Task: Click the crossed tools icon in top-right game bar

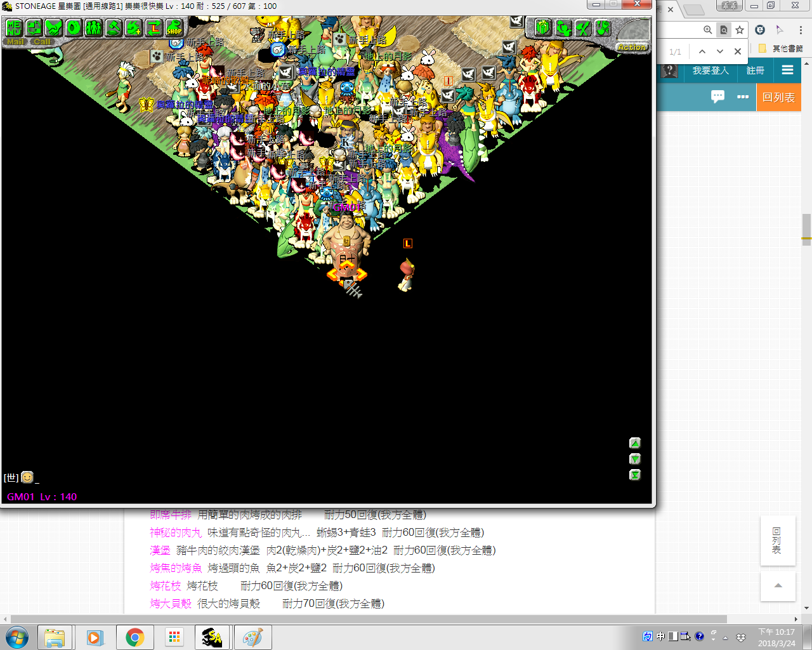Action: click(x=583, y=27)
